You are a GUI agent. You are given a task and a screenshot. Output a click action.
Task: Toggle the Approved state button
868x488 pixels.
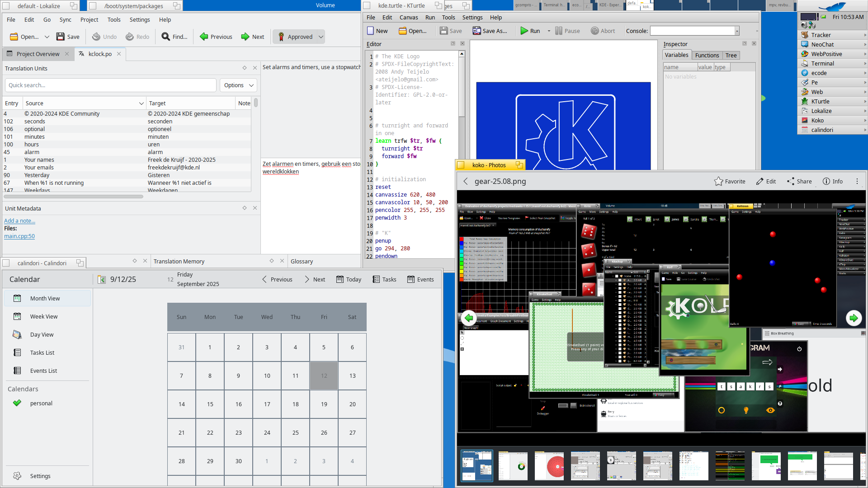(295, 37)
